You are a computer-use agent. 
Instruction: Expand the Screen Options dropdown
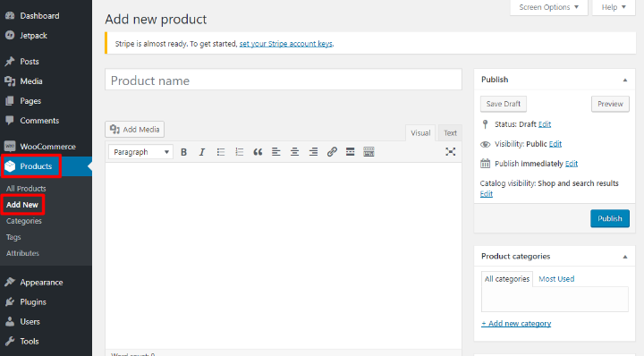548,7
